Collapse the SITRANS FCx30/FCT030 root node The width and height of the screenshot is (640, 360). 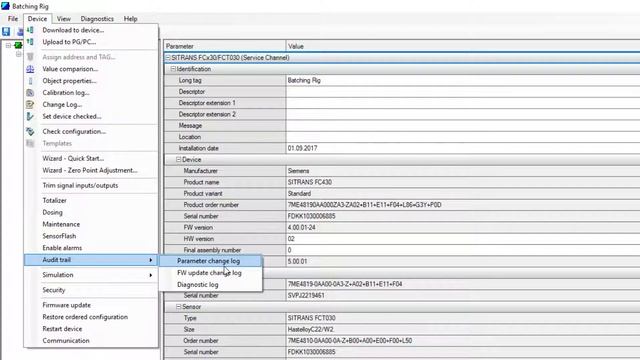pos(168,58)
